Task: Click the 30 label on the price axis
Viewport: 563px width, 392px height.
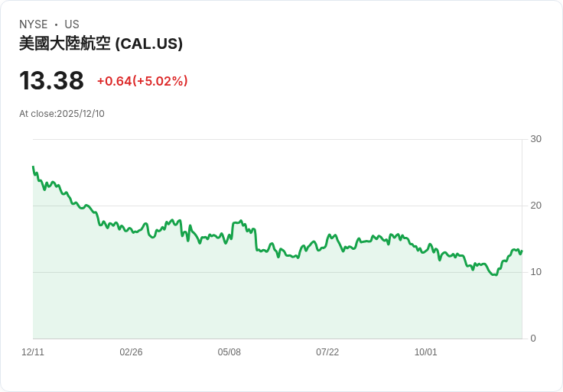Action: (535, 139)
